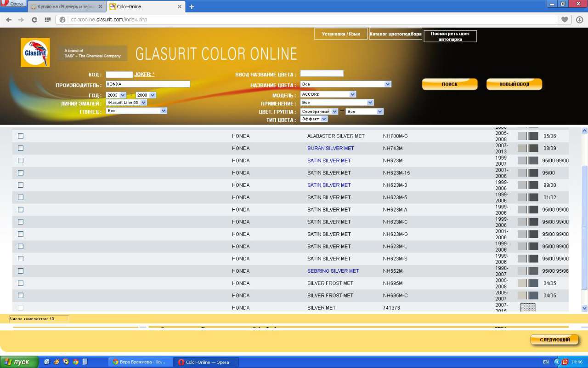The width and height of the screenshot is (588, 368).
Task: Reload the page with the refresh icon
Action: coord(34,20)
